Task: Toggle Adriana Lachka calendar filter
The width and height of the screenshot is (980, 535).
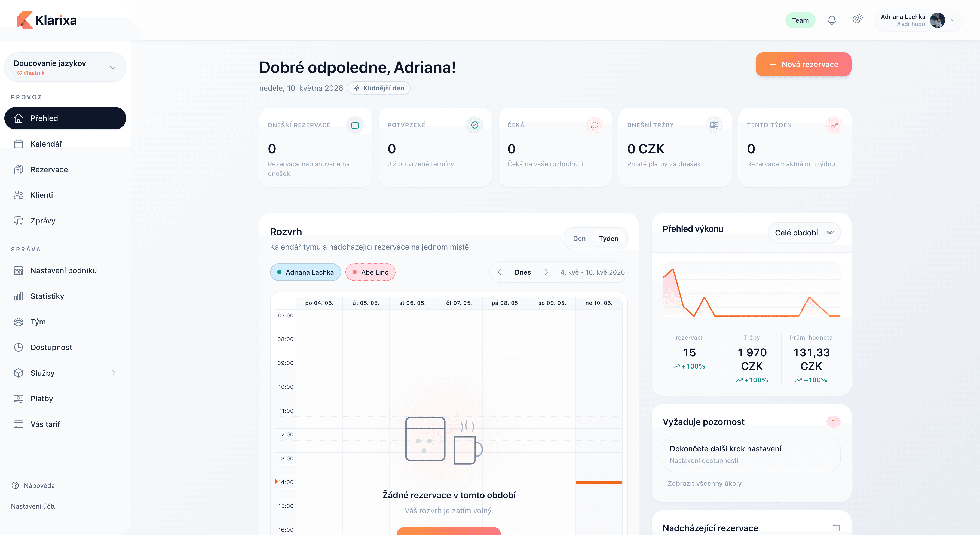Action: (305, 272)
